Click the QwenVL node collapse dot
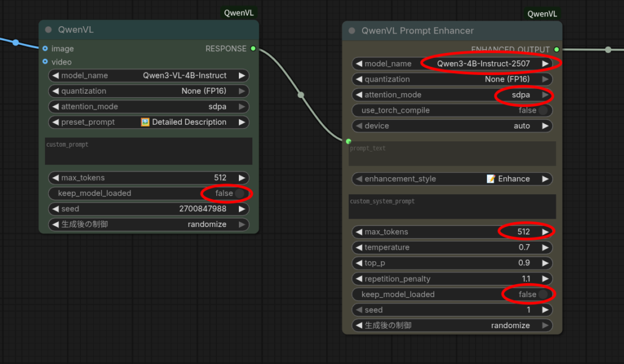Viewport: 624px width, 364px height. [49, 30]
